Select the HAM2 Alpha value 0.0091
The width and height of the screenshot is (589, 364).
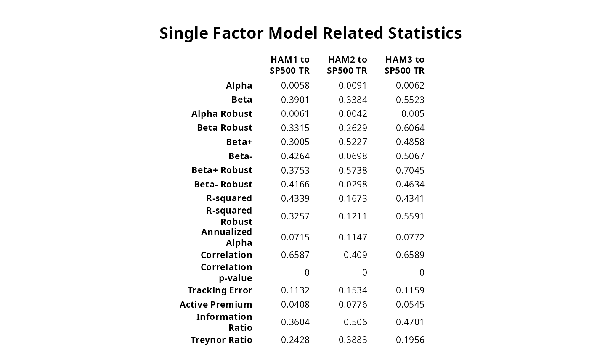353,86
